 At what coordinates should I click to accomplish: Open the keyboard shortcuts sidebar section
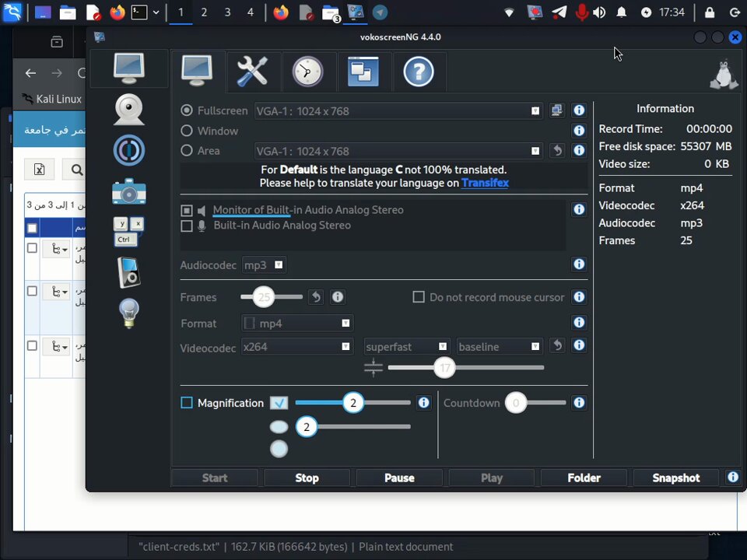pyautogui.click(x=128, y=232)
